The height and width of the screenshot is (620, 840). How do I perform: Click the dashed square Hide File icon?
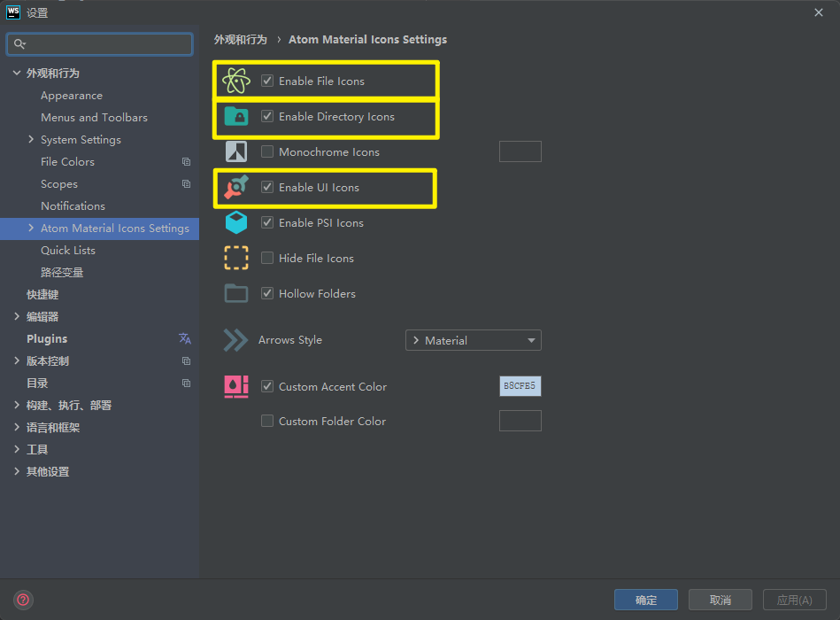point(236,258)
